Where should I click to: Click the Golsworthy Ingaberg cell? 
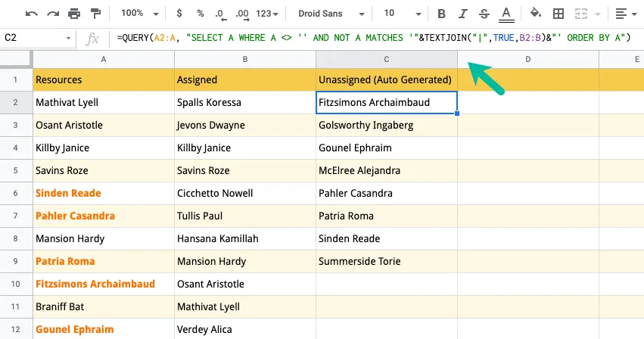tap(387, 125)
